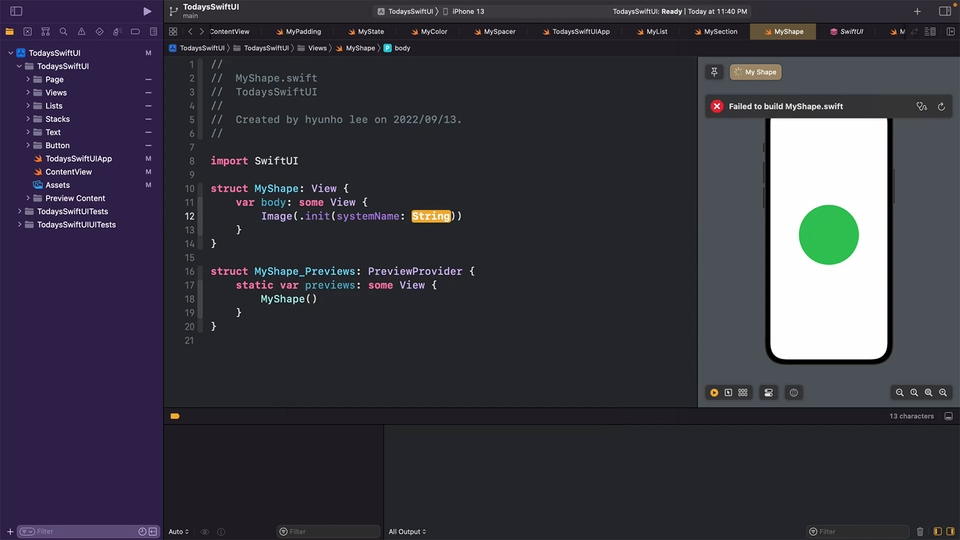Viewport: 960px width, 540px height.
Task: Open preview device settings
Action: click(x=768, y=392)
